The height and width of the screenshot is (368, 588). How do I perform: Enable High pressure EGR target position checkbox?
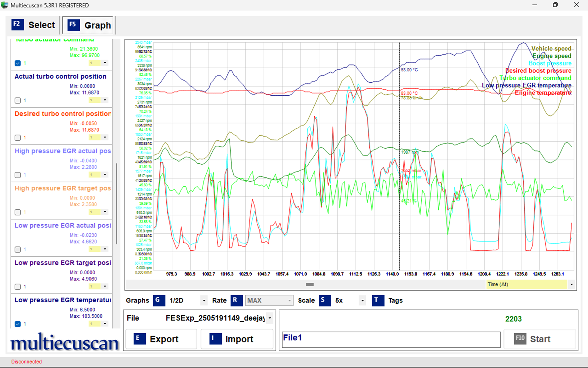[18, 212]
